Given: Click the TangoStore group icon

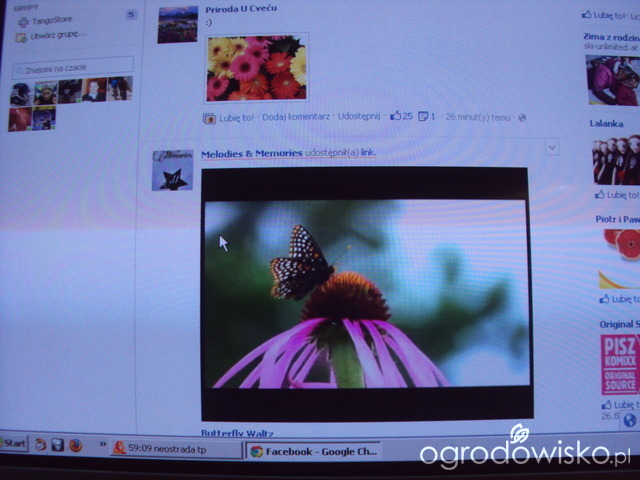Looking at the screenshot, I should tap(23, 22).
